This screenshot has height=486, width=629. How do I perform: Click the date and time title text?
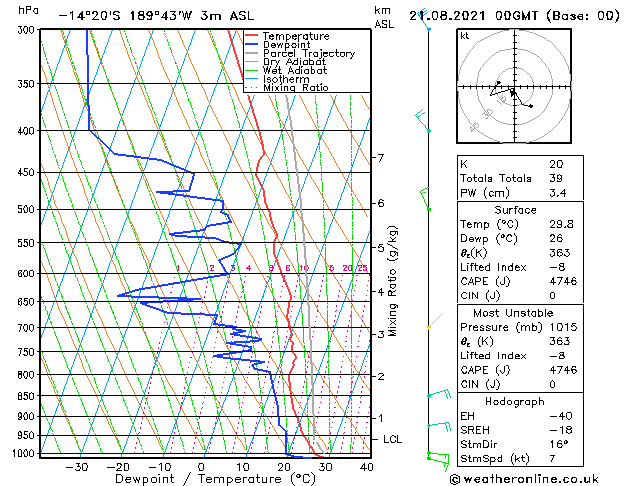514,15
